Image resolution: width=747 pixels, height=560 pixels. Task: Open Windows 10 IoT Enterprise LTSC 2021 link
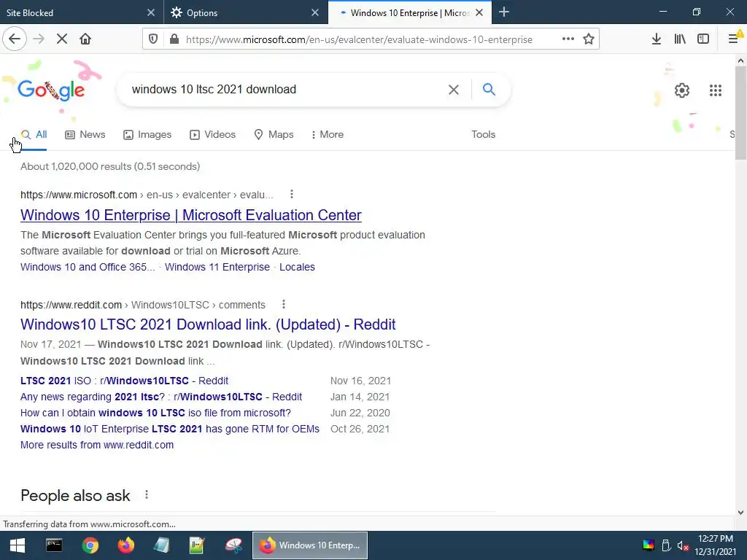[x=170, y=429]
